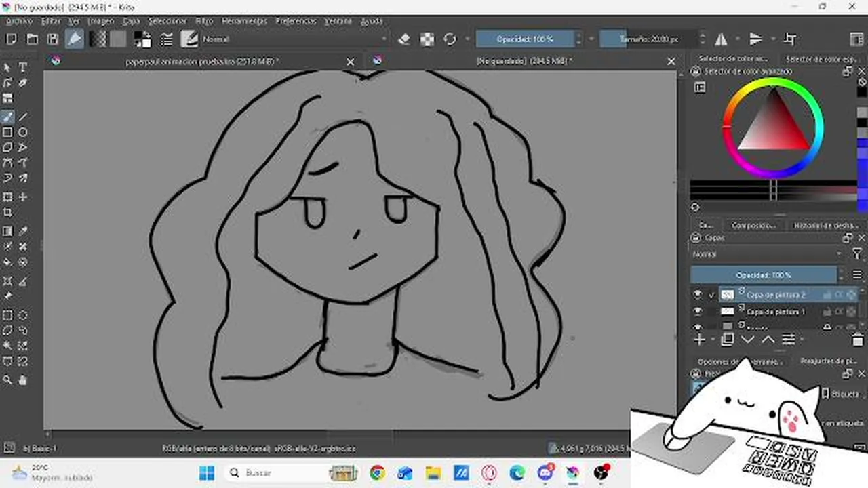Open the gradient fill chooser in toolbar
The height and width of the screenshot is (488, 868).
(x=98, y=39)
